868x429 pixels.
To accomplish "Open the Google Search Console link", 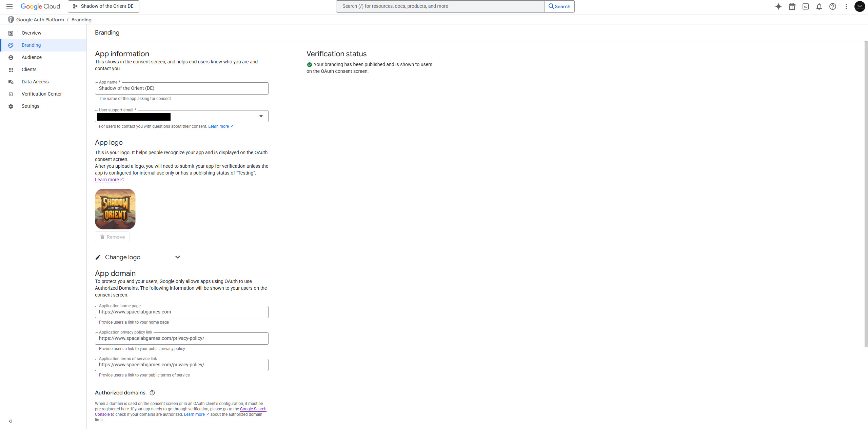I will click(253, 409).
